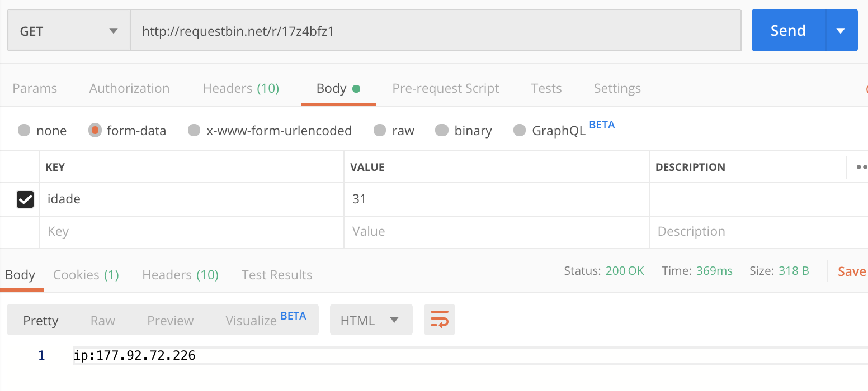This screenshot has height=391, width=868.
Task: Click the Save response link
Action: pos(852,271)
